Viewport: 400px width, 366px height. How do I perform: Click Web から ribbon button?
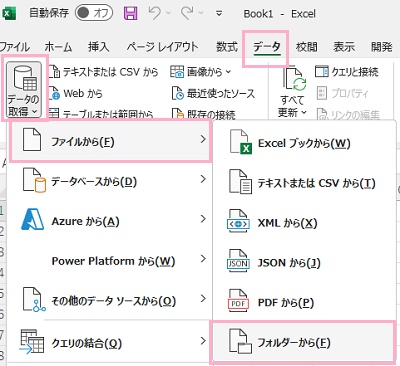[x=76, y=93]
